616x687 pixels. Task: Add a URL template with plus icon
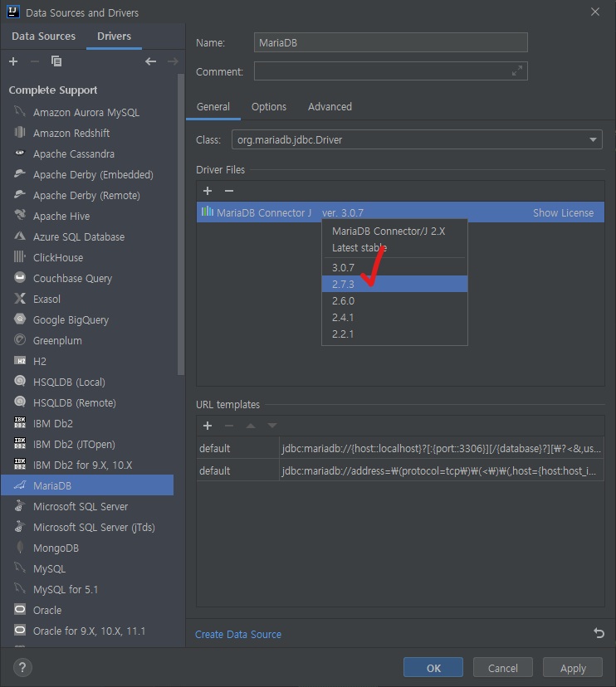(208, 426)
